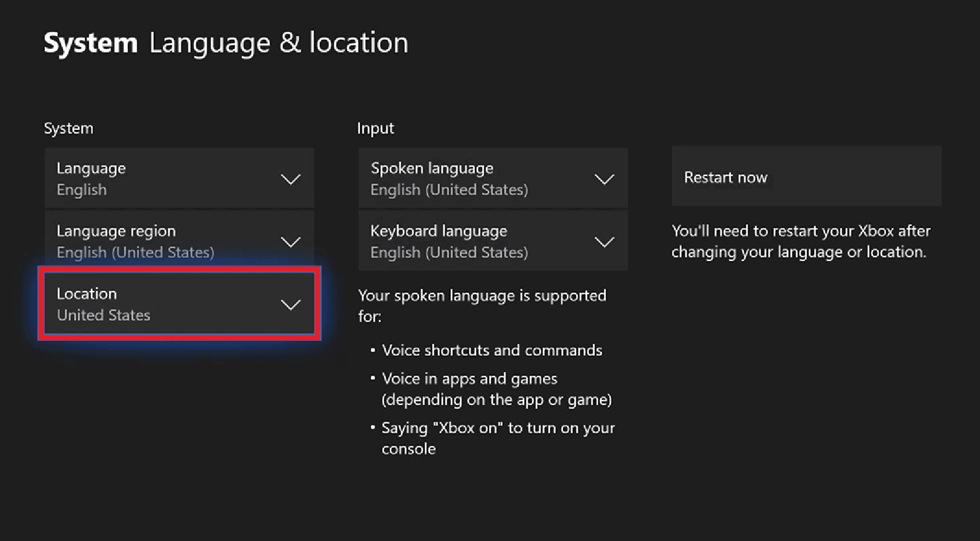Viewport: 980px width, 541px height.
Task: Click the bold System title at top
Action: (90, 43)
